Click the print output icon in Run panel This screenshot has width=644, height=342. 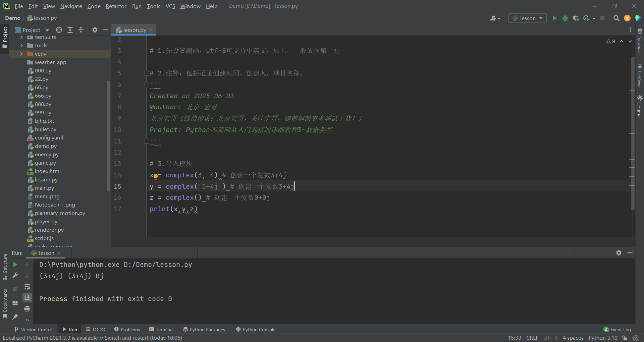(27, 308)
